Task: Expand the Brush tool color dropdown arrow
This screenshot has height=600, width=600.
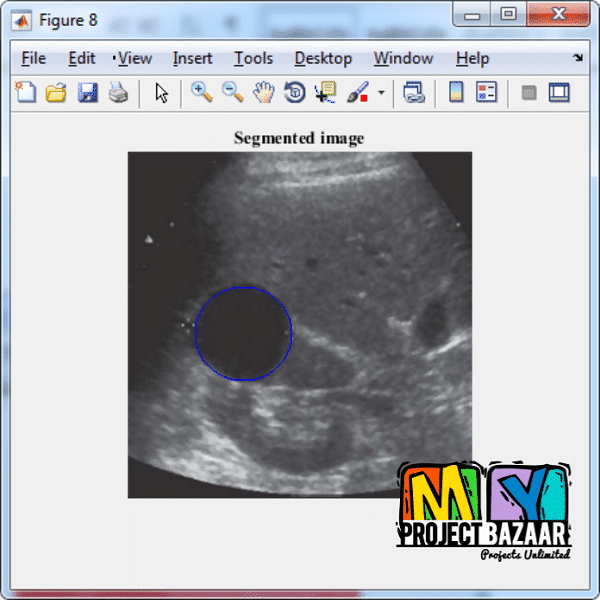Action: (x=381, y=94)
